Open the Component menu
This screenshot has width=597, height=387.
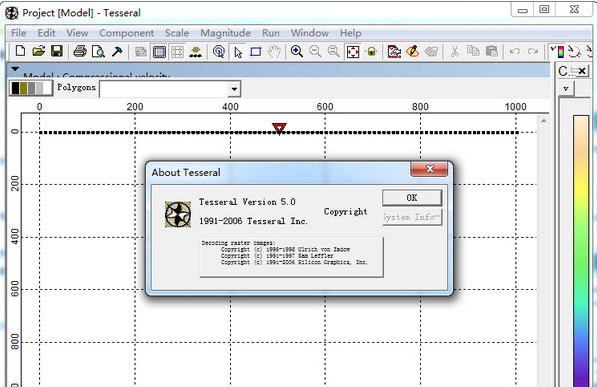tap(126, 33)
